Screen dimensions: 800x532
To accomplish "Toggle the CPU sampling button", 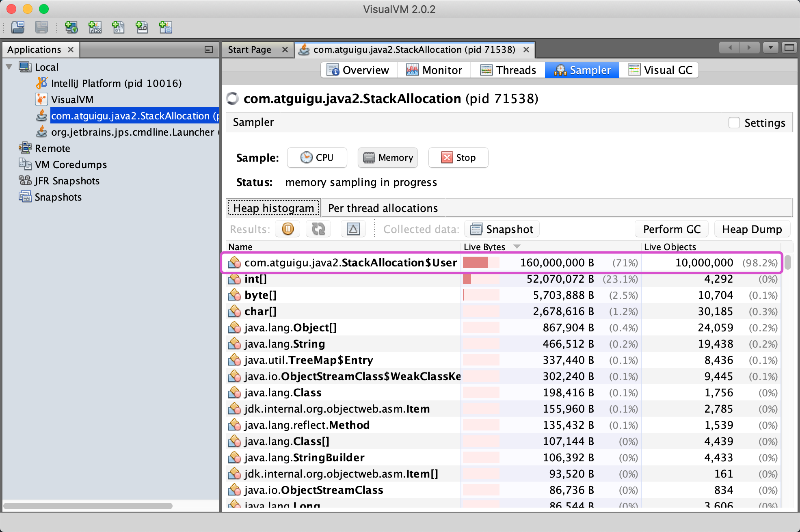I will click(317, 158).
